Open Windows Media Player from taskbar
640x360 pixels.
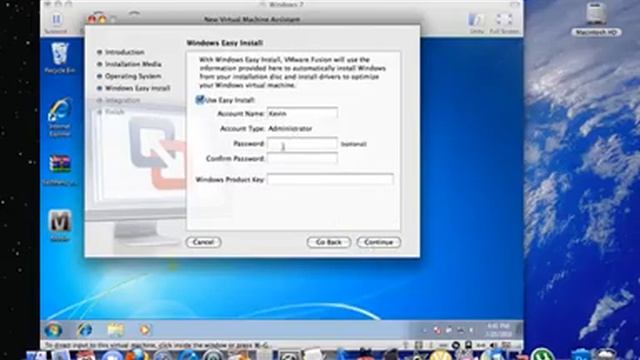pos(145,330)
